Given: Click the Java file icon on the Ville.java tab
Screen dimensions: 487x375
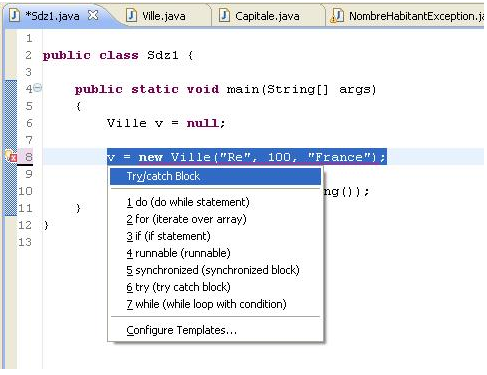Looking at the screenshot, I should [132, 15].
